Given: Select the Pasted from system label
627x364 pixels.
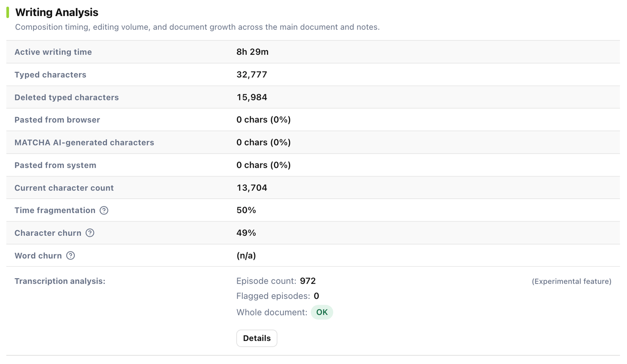Looking at the screenshot, I should pos(55,165).
